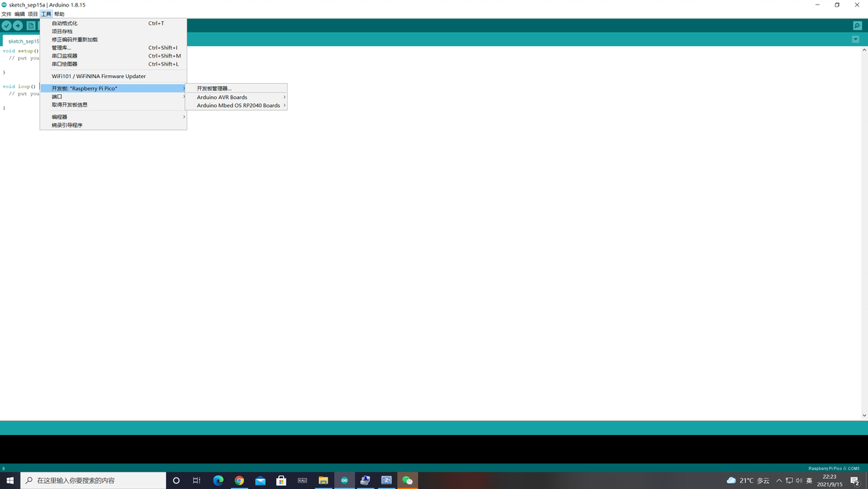
Task: Open the 编辑 menu
Action: (x=20, y=14)
